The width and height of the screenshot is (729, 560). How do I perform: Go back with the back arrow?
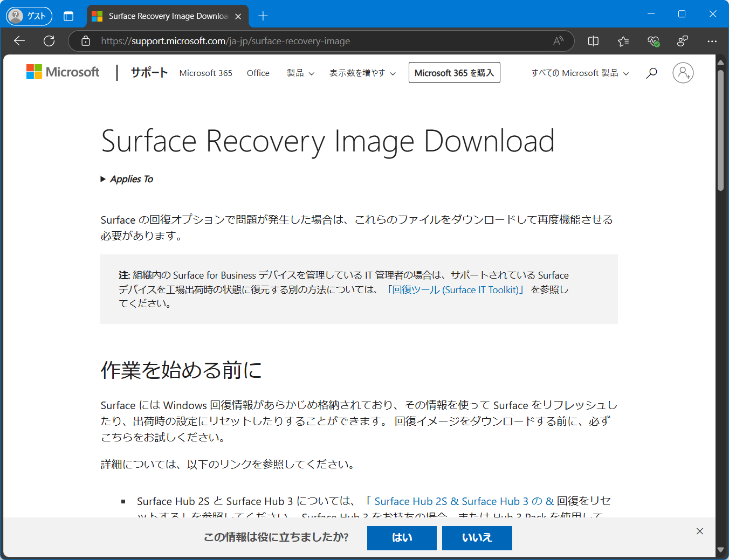tap(19, 41)
